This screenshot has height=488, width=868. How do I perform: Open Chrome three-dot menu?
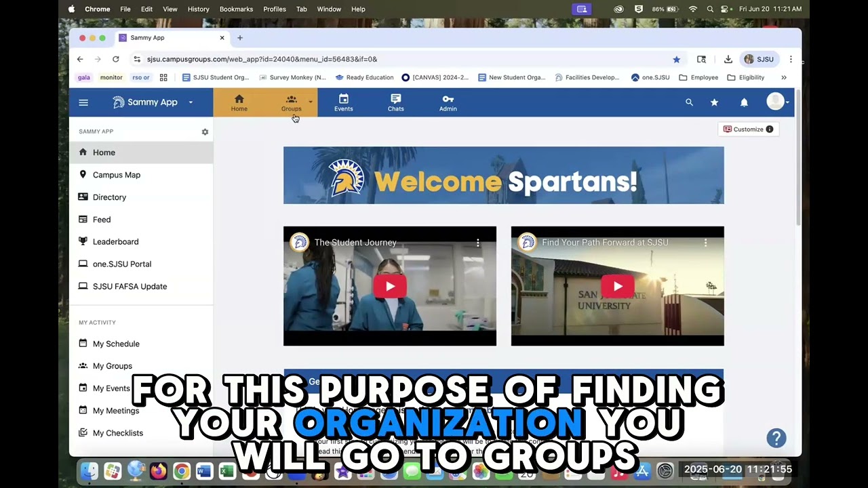point(791,59)
